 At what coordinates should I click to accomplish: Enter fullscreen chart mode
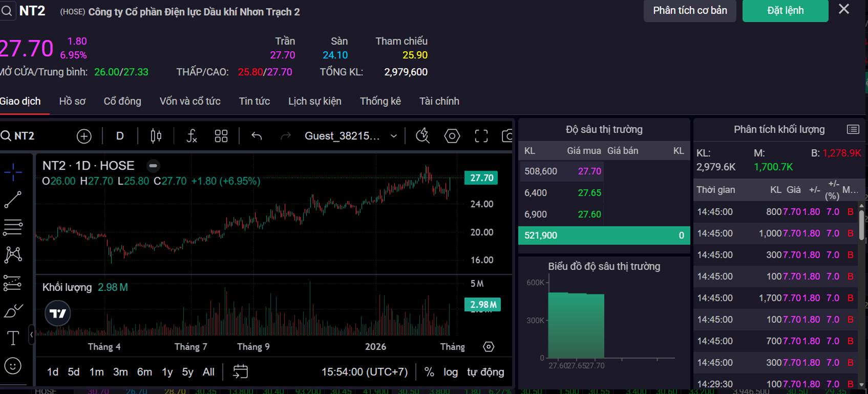coord(481,136)
